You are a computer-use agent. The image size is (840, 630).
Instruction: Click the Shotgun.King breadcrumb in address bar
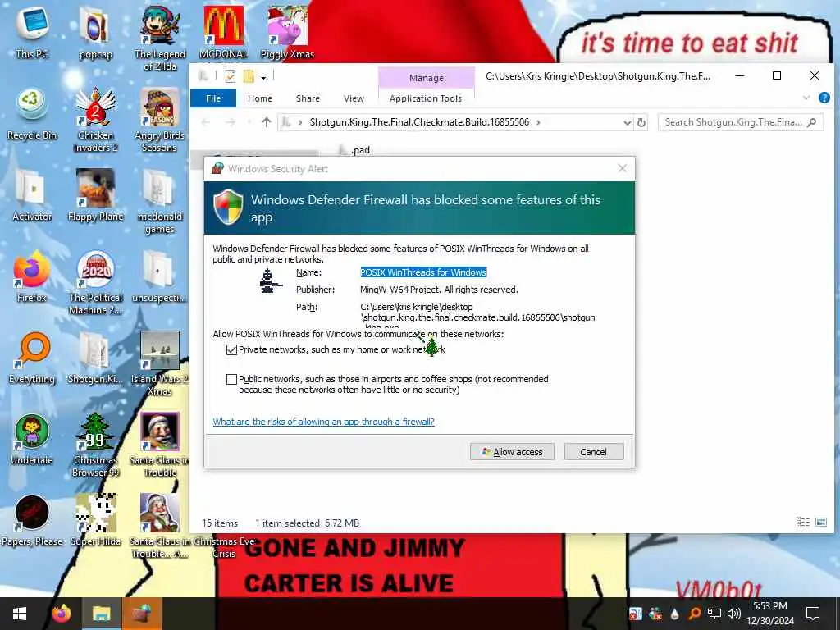[419, 122]
